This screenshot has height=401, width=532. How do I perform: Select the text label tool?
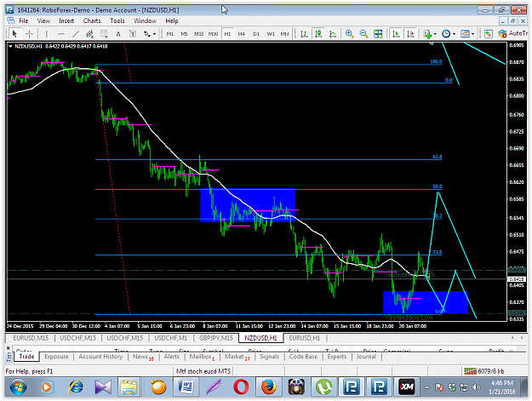[133, 33]
